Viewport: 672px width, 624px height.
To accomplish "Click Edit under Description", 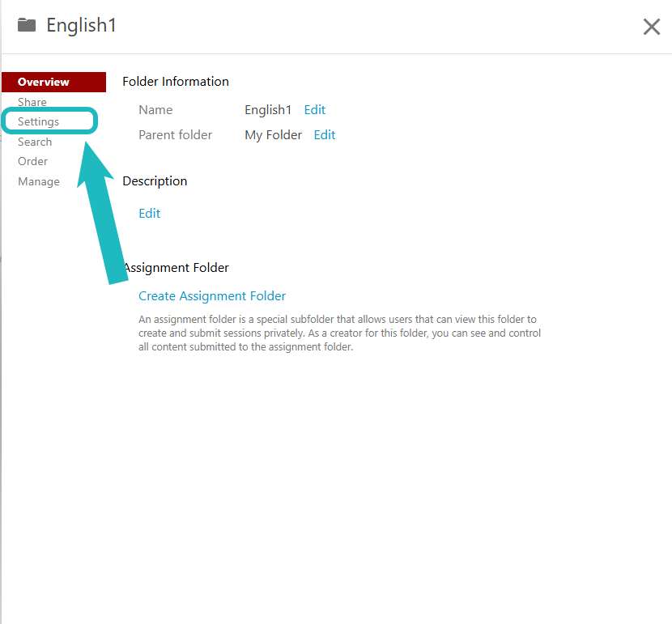I will [x=150, y=214].
